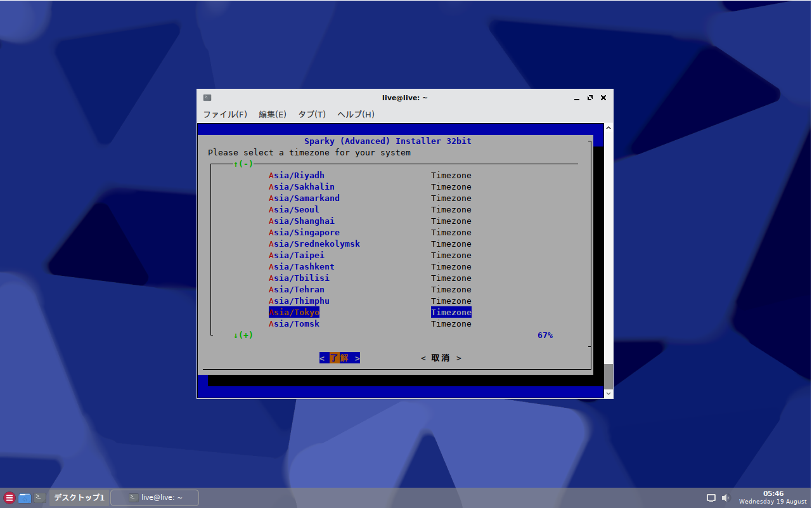Open the ファイル(F) menu
Viewport: 812px width, 508px height.
pyautogui.click(x=225, y=114)
